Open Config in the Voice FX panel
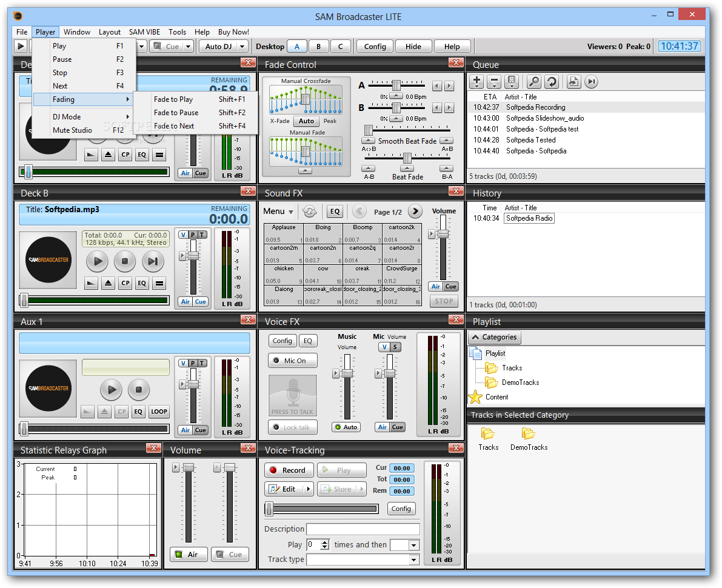 click(282, 341)
